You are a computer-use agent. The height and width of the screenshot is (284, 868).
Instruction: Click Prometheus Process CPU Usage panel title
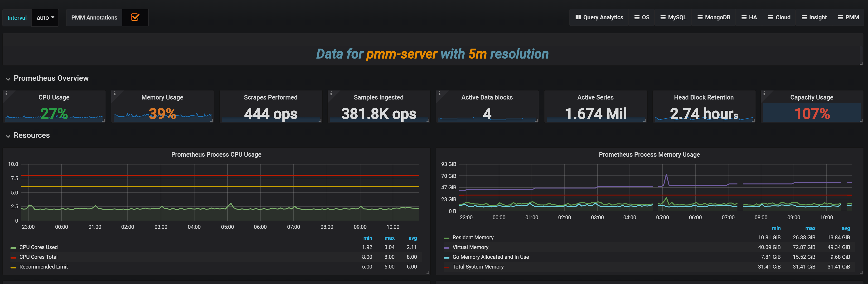click(216, 154)
